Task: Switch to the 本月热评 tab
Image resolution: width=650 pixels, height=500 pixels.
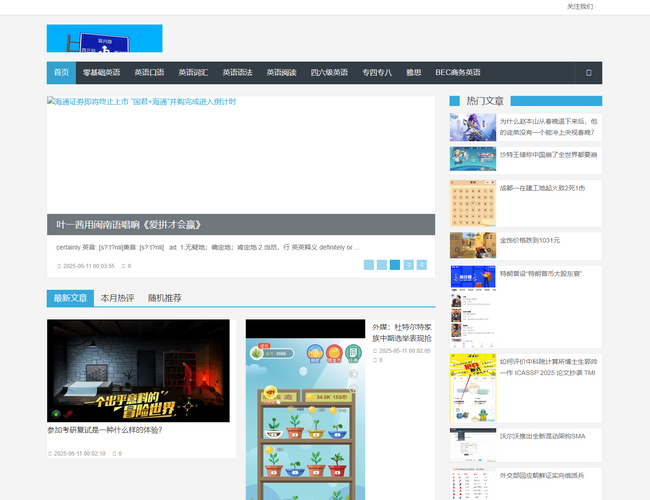Action: click(117, 298)
